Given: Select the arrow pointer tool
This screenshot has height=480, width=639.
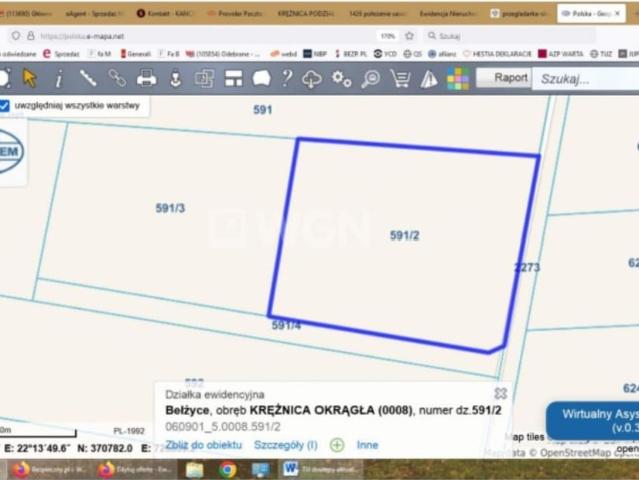Looking at the screenshot, I should tap(31, 78).
